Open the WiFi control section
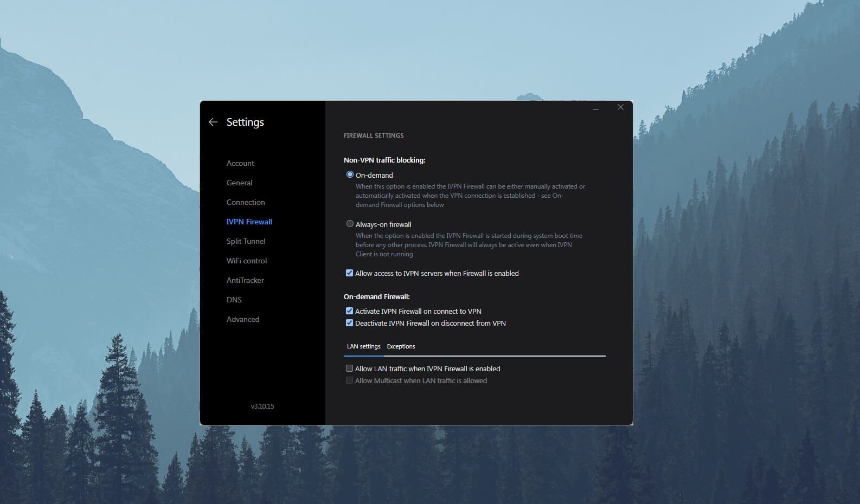Viewport: 860px width, 504px height. [x=247, y=261]
